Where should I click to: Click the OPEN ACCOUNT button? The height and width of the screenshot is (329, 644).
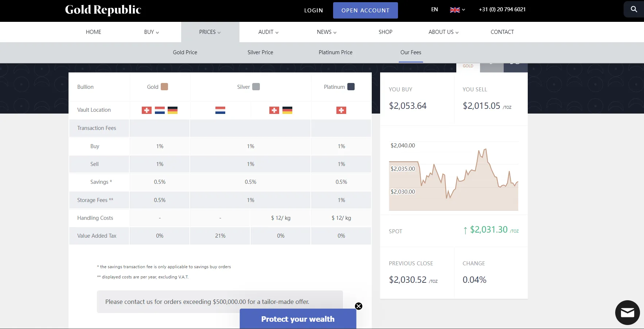tap(366, 11)
